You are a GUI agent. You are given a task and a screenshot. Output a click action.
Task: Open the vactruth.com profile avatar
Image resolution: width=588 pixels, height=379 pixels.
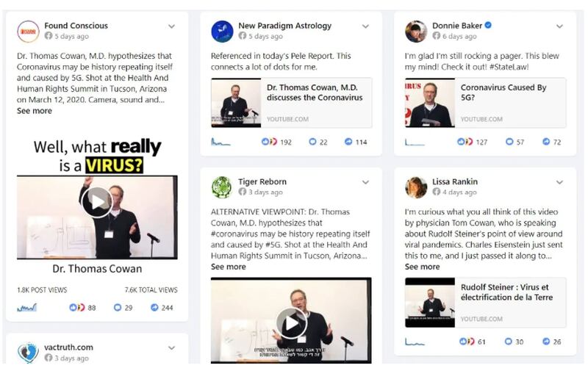point(28,353)
